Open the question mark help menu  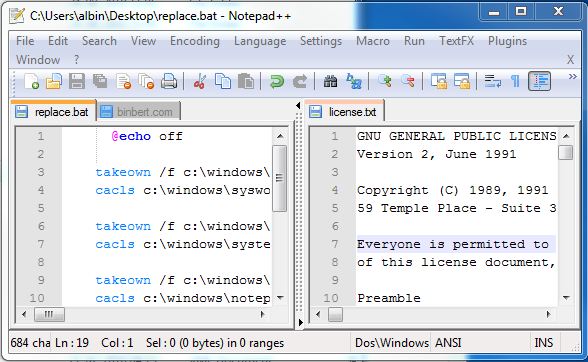click(x=76, y=60)
